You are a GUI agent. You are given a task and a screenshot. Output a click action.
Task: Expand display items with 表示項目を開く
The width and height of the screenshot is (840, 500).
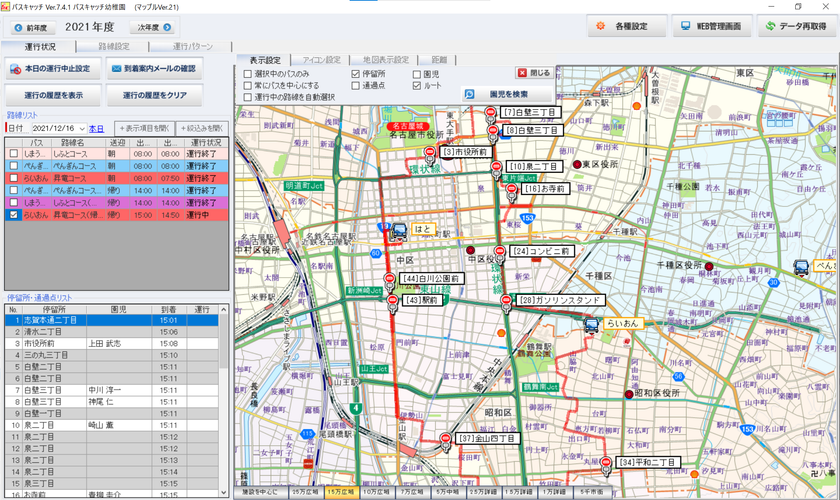point(144,129)
